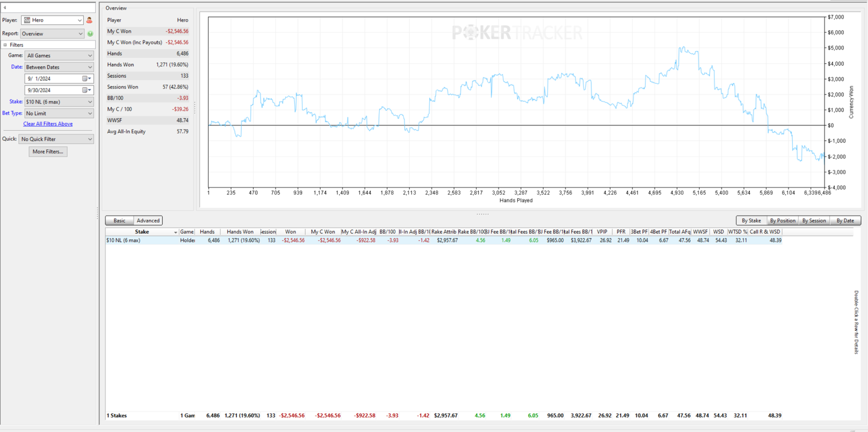Open the Player dropdown
This screenshot has height=432, width=868.
[79, 20]
